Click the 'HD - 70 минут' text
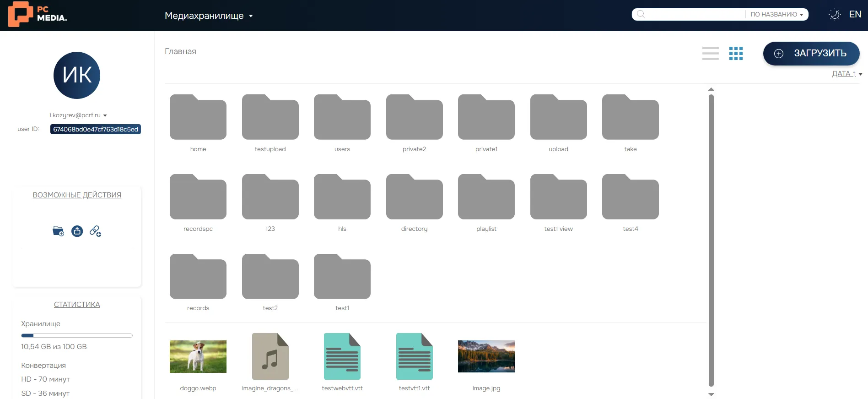Image resolution: width=868 pixels, height=399 pixels. tap(45, 379)
